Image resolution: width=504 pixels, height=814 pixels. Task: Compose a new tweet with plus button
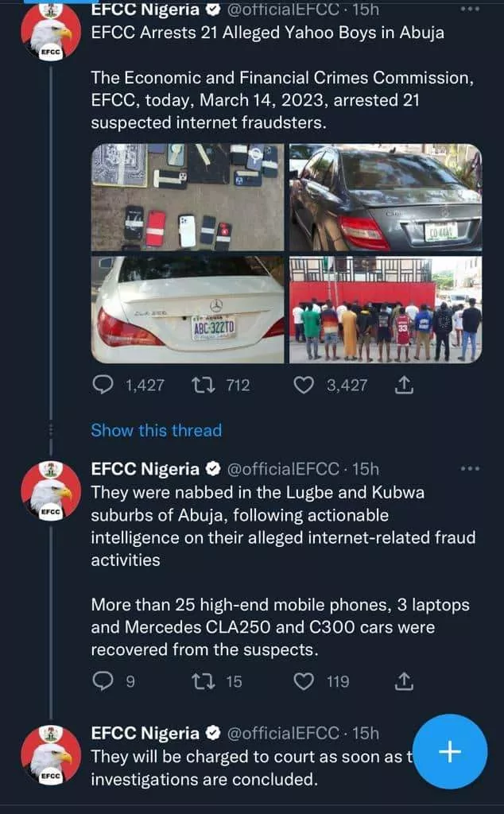click(x=450, y=752)
